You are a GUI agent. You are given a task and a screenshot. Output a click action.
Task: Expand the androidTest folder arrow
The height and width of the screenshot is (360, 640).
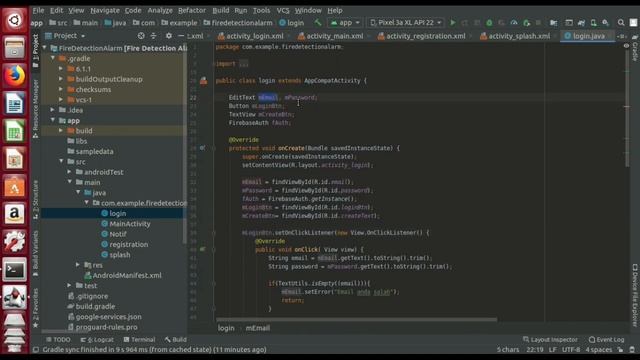coord(70,172)
